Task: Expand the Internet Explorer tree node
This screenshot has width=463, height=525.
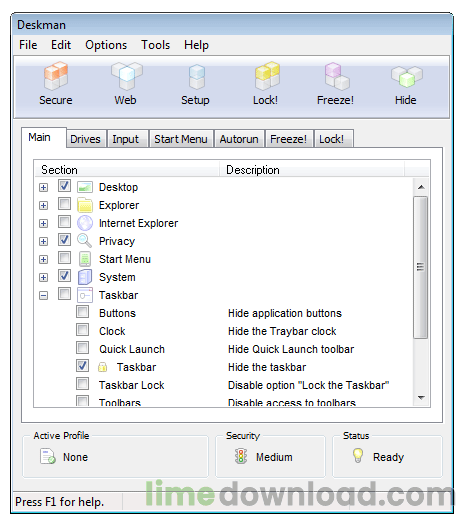Action: 43,223
